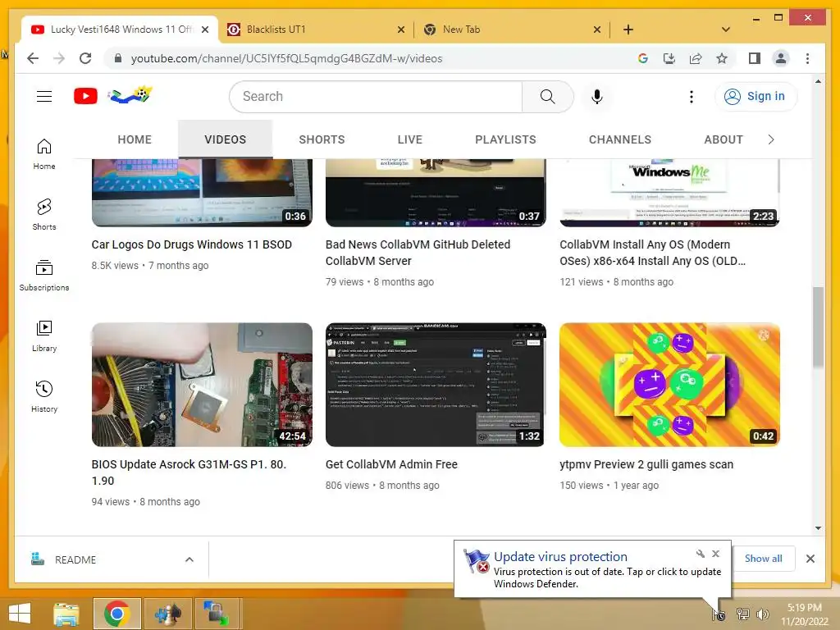Image resolution: width=840 pixels, height=630 pixels.
Task: Start voice search with microphone icon
Action: 597,97
